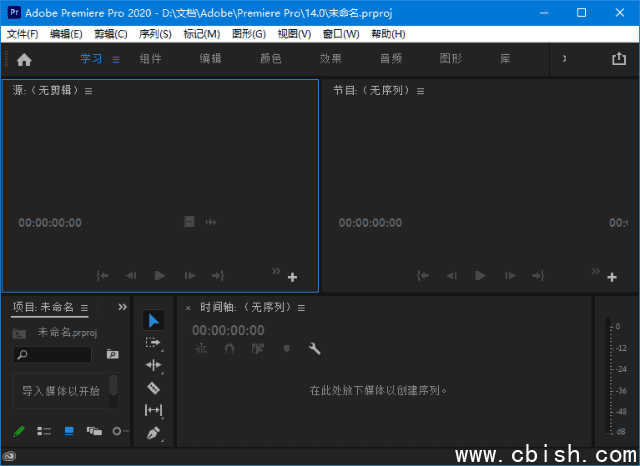Click timeline playhead timecode 00:00:00:00
This screenshot has width=640, height=466.
click(x=228, y=330)
